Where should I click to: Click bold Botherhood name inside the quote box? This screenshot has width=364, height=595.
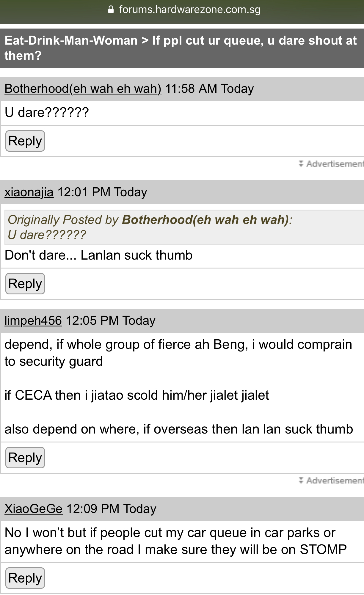click(205, 220)
